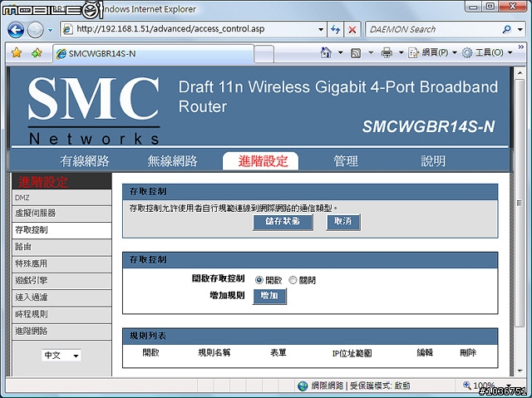Viewport: 532px width, 398px height.
Task: Click the Refresh page icon
Action: pos(335,29)
